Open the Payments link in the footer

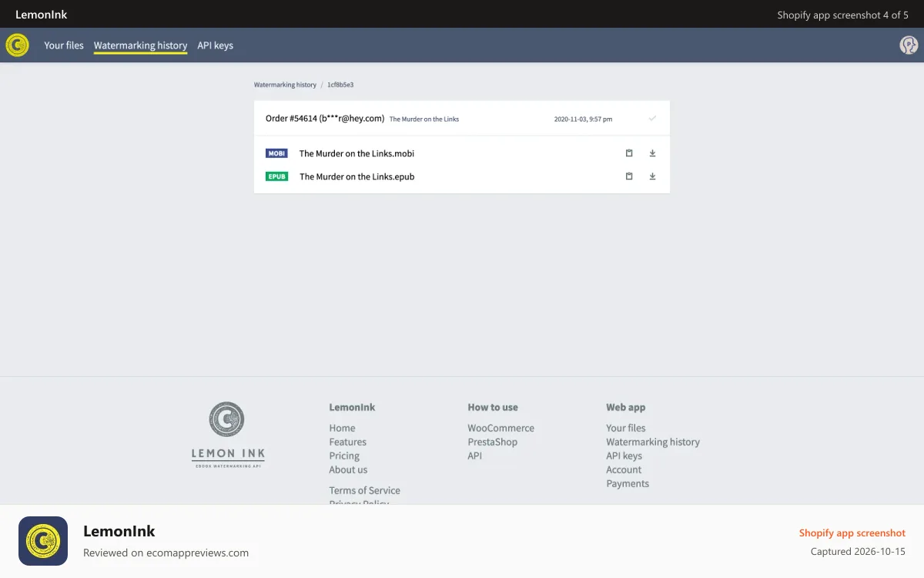[x=628, y=483]
